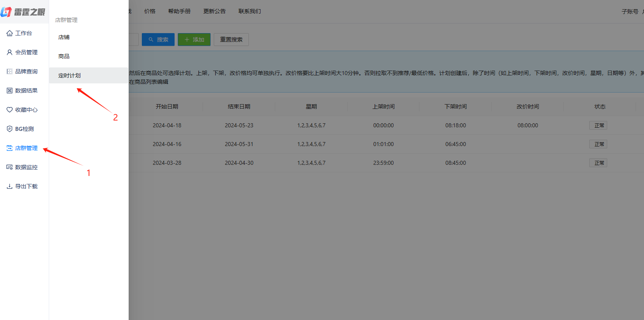
Task: Click the blue 搜索 button
Action: coord(158,40)
